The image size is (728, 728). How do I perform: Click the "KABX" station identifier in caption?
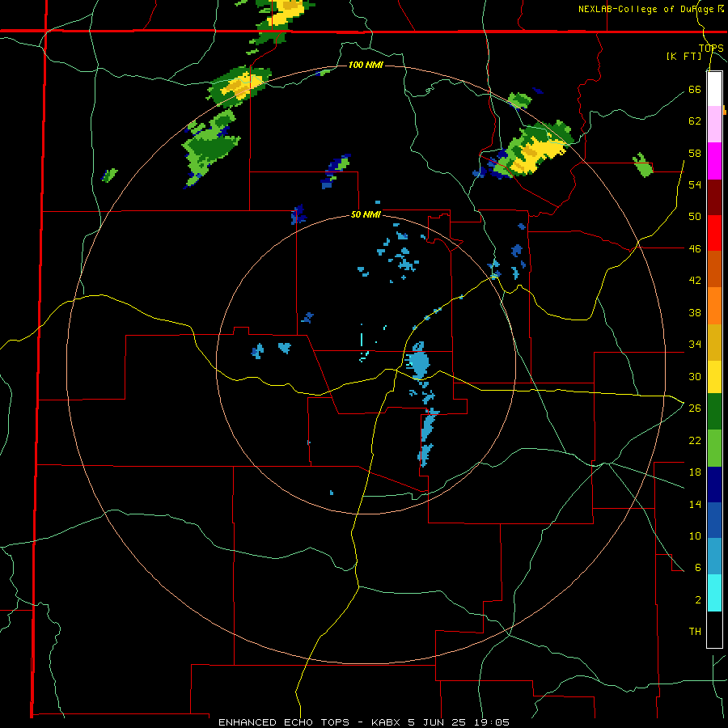pyautogui.click(x=387, y=722)
